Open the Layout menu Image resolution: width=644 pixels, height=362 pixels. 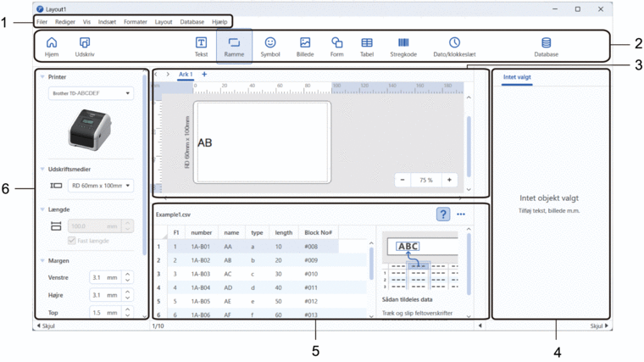pos(164,22)
